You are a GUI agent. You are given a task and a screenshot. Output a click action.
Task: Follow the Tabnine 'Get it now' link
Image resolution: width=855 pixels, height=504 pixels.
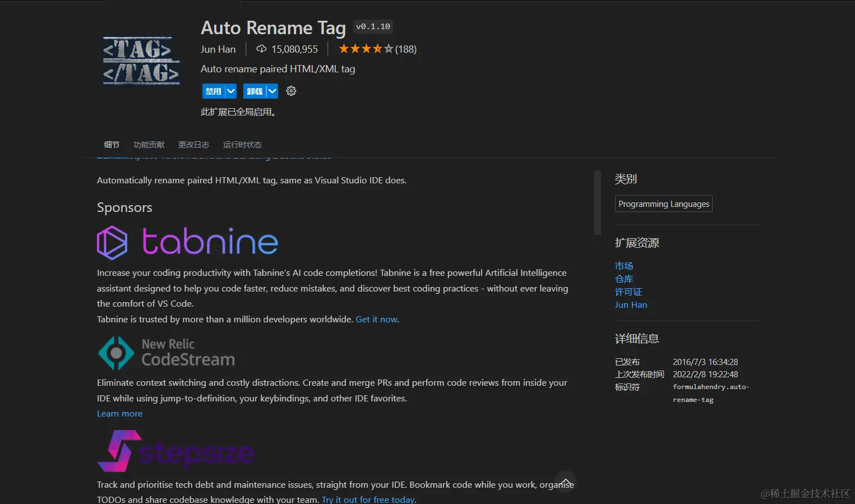tap(377, 319)
